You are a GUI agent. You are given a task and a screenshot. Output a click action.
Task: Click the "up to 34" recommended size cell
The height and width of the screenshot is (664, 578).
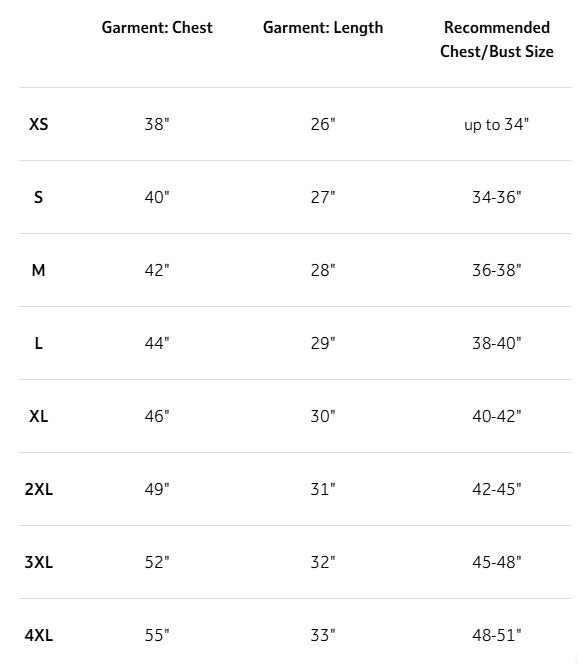pos(497,124)
